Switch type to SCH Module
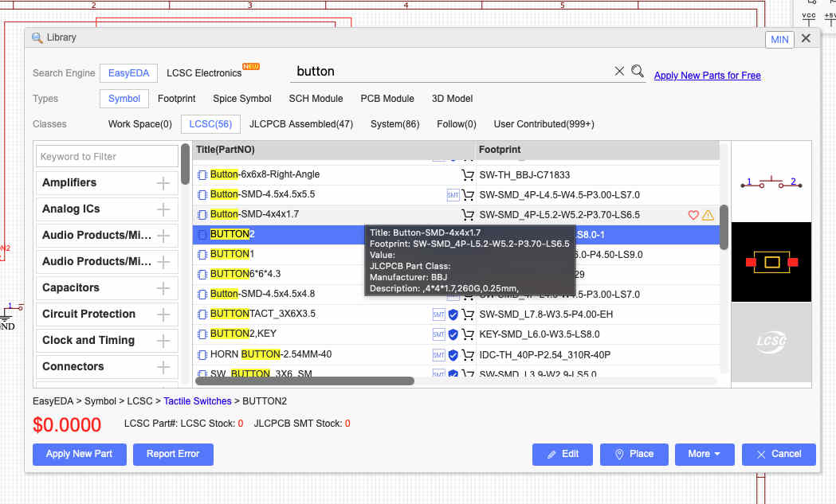This screenshot has width=836, height=504. [316, 99]
